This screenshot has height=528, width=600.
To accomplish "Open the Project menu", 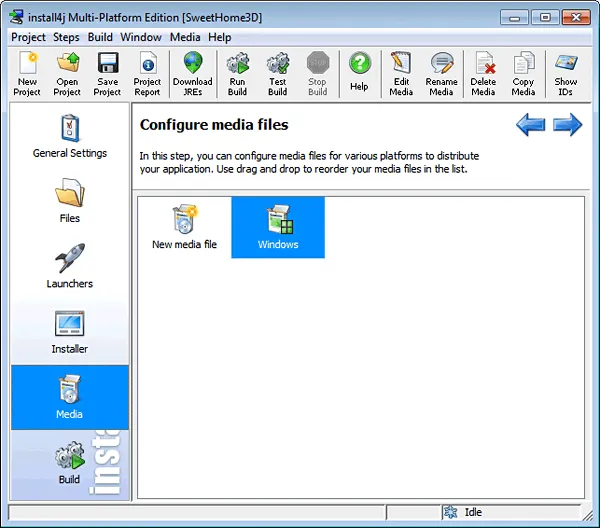I will tap(28, 37).
